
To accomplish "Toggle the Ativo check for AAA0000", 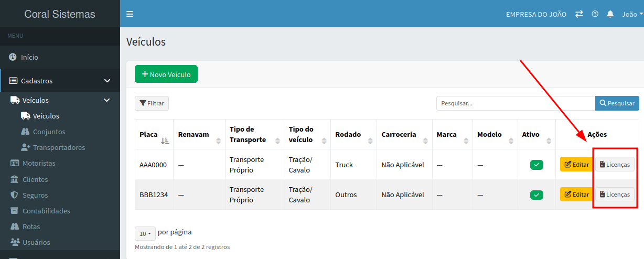I will click(536, 165).
